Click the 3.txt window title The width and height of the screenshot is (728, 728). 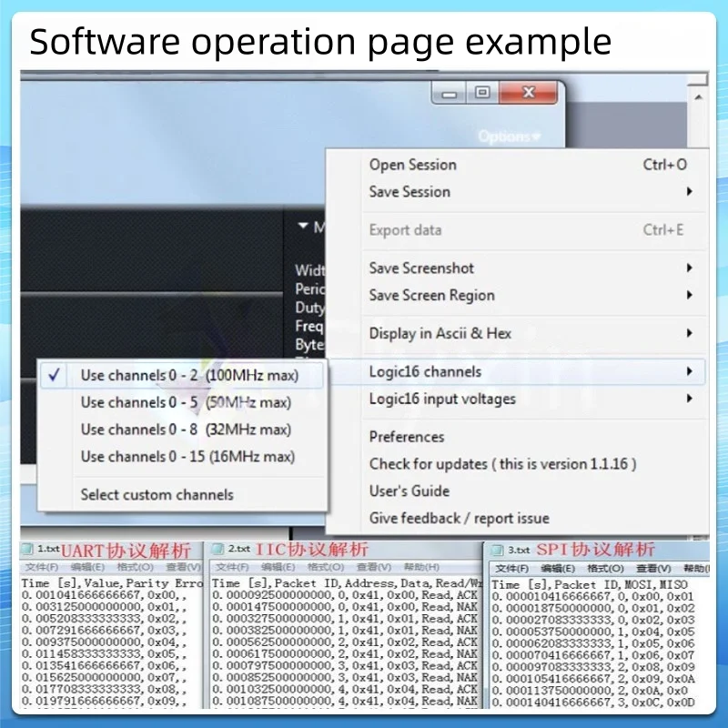(519, 551)
